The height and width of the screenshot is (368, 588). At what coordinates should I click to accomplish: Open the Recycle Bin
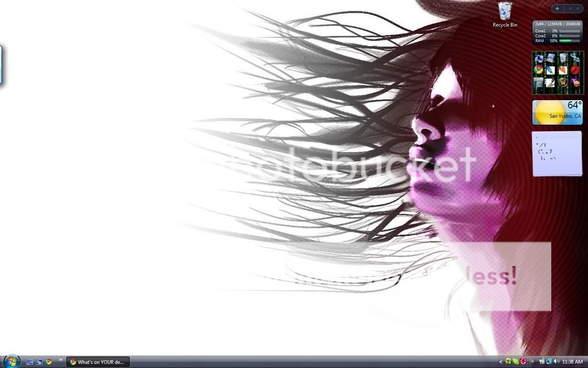click(504, 11)
